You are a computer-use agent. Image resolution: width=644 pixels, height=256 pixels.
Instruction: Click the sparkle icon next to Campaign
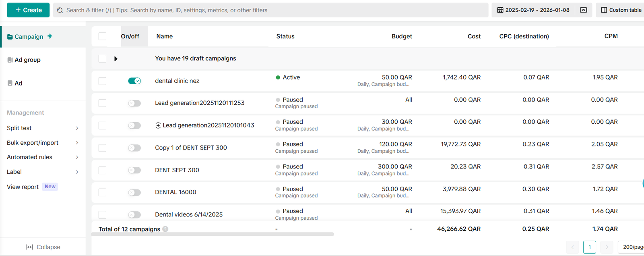coord(50,36)
